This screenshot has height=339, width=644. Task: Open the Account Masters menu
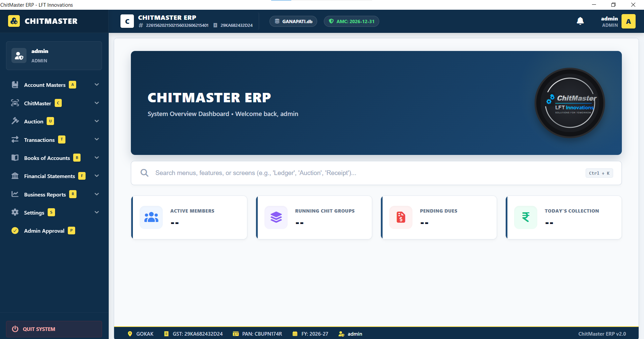tap(54, 84)
